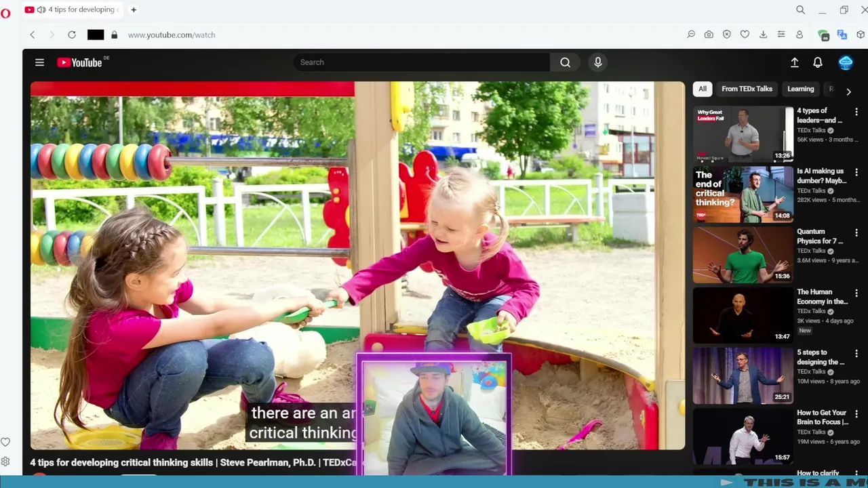Go back with the browser back arrow

point(32,35)
